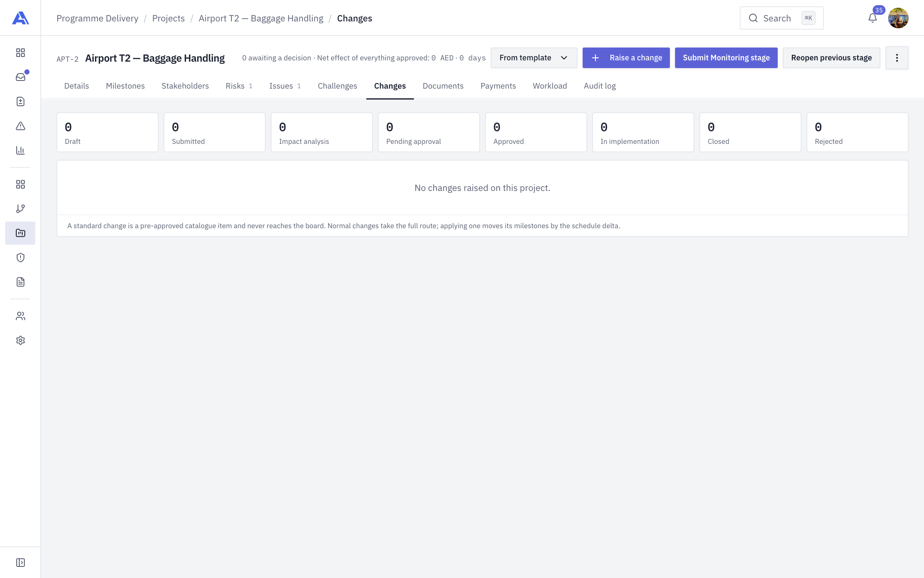Filter by the Submitted status card

(214, 132)
